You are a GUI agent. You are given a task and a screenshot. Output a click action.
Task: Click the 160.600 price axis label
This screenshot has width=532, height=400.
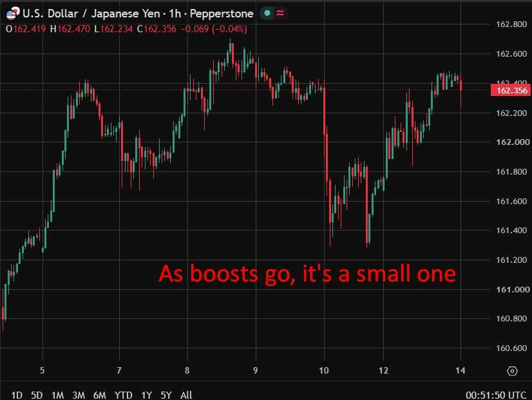511,348
